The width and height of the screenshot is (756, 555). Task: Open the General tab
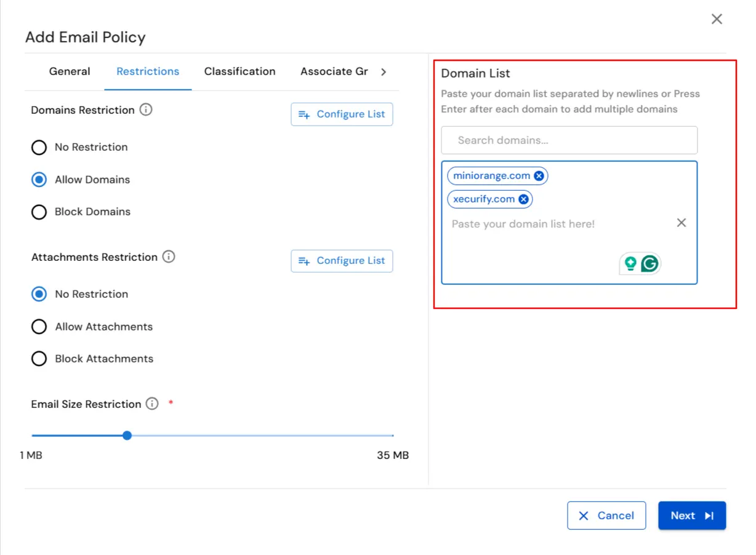click(x=70, y=71)
